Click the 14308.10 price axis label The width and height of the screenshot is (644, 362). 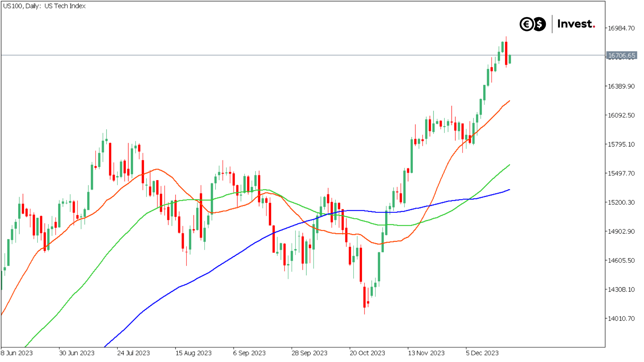(x=621, y=290)
